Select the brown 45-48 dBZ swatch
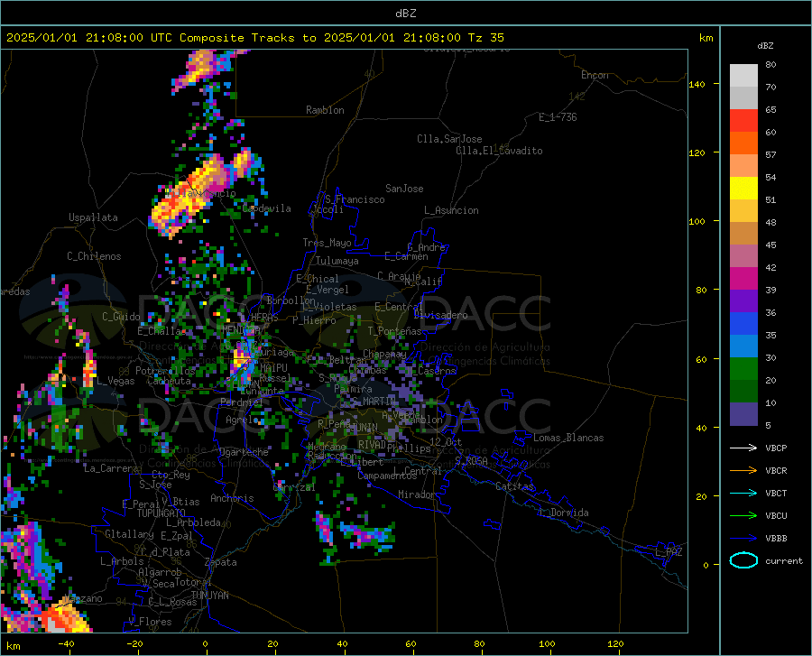Image resolution: width=812 pixels, height=656 pixels. [x=743, y=234]
